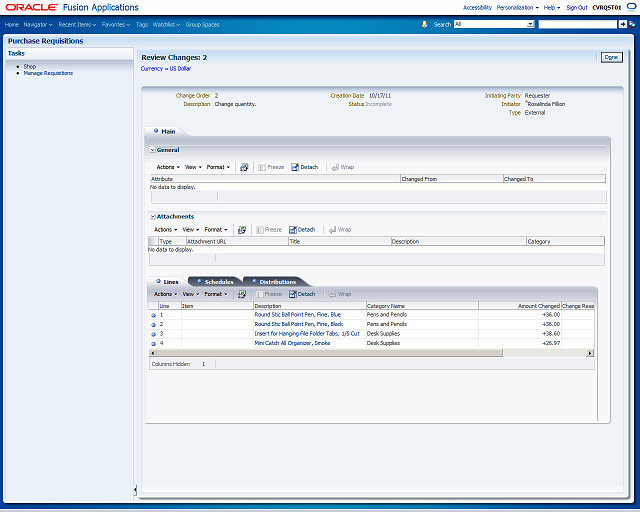Collapse the Tasks pane splitter arrow
Image resolution: width=640 pixels, height=512 pixels.
click(135, 489)
